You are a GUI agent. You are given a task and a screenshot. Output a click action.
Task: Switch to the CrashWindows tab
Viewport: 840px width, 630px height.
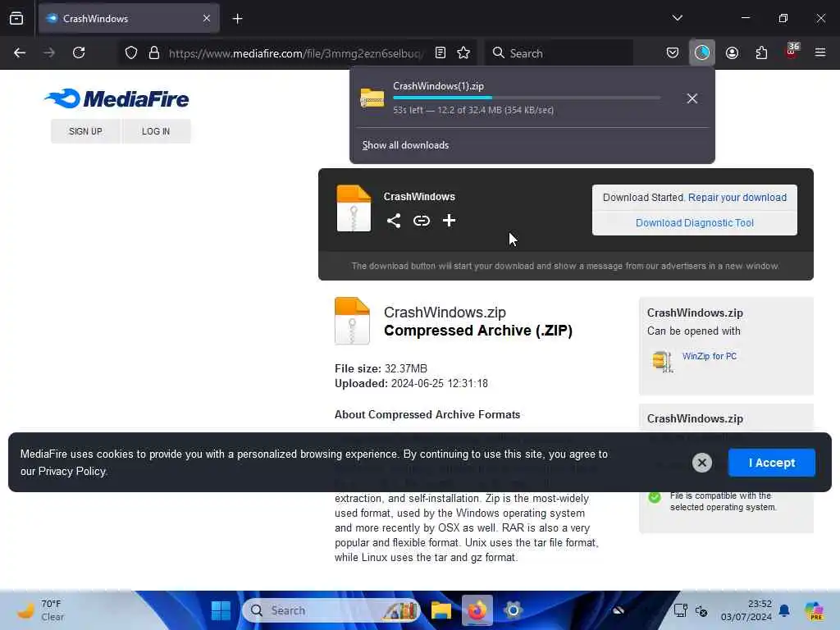(x=129, y=18)
